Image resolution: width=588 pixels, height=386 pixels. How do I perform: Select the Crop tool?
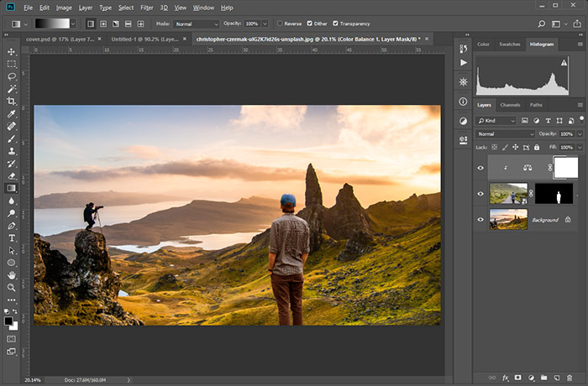[12, 102]
